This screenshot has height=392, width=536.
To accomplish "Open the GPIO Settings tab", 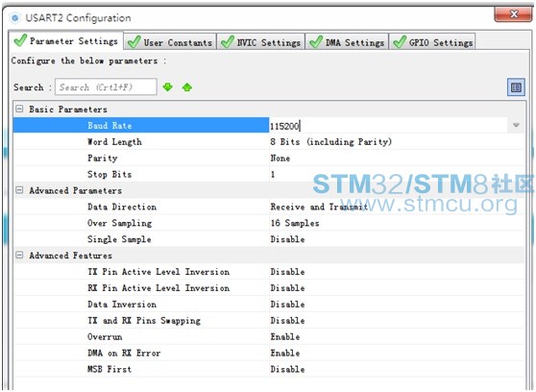I will pos(433,42).
